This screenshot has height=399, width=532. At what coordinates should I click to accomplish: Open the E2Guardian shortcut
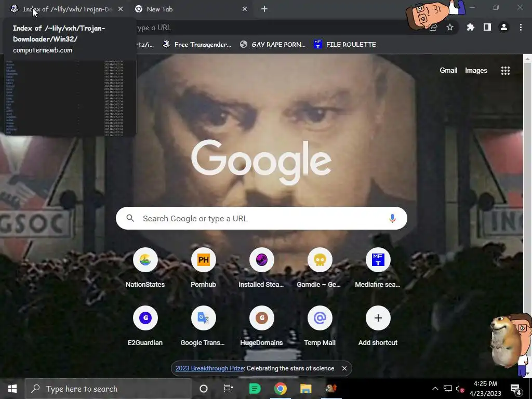pos(145,318)
